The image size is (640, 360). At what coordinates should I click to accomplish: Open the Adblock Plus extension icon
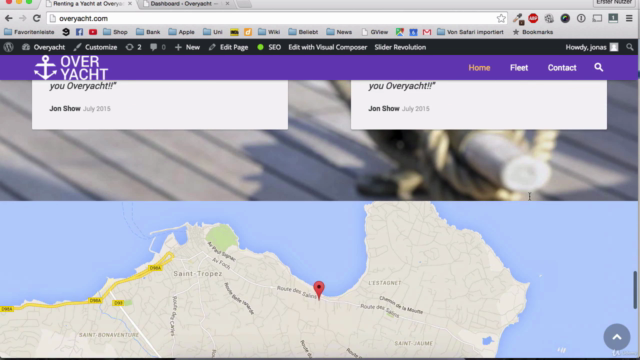coord(533,18)
